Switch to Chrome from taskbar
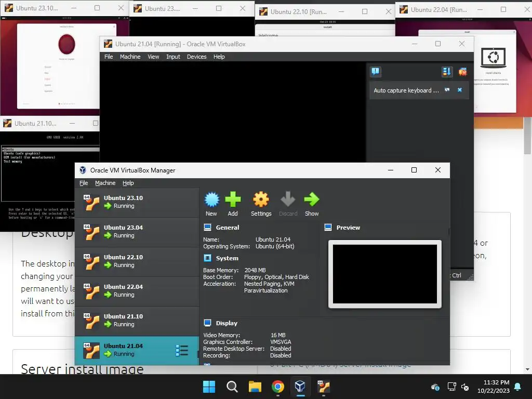This screenshot has height=399, width=532. (x=278, y=387)
